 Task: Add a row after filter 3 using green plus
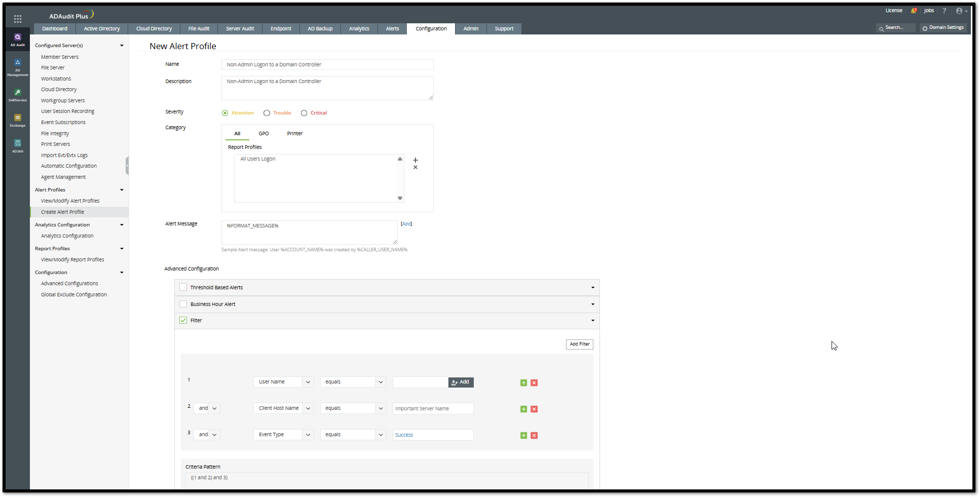click(x=523, y=436)
